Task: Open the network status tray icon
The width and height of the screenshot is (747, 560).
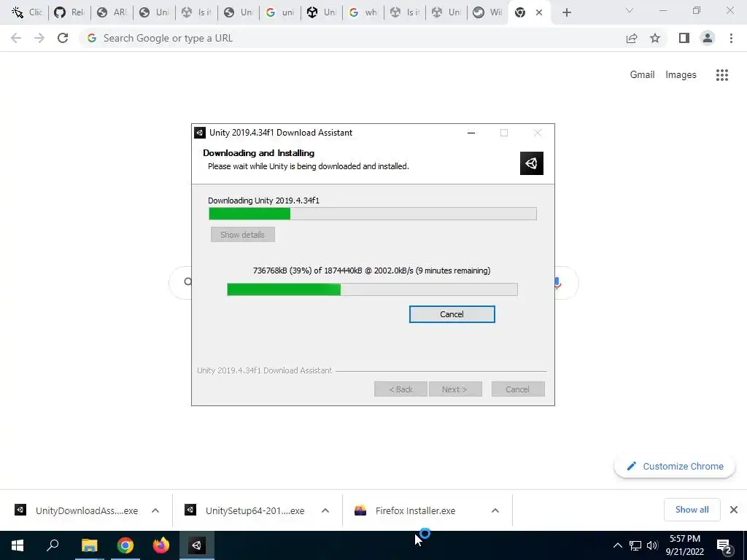Action: point(635,545)
